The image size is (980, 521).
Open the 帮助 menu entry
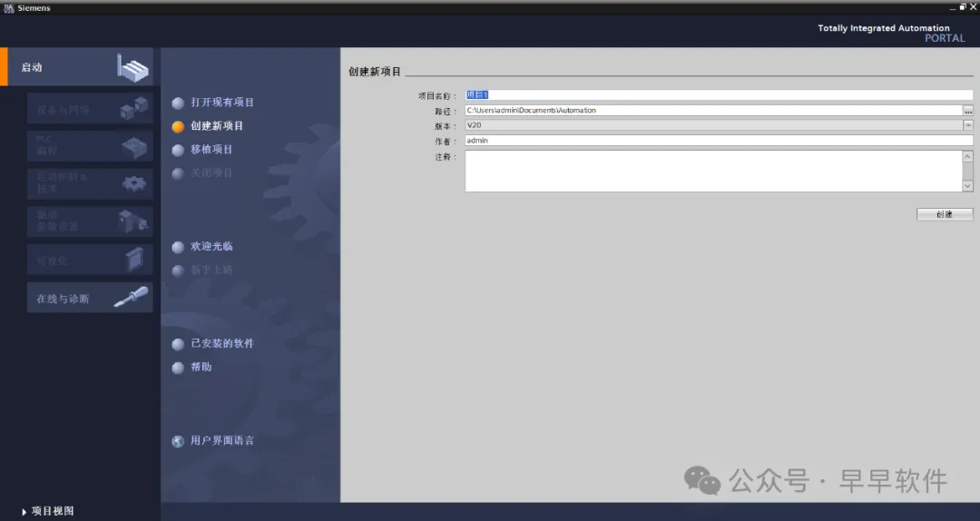click(x=201, y=367)
